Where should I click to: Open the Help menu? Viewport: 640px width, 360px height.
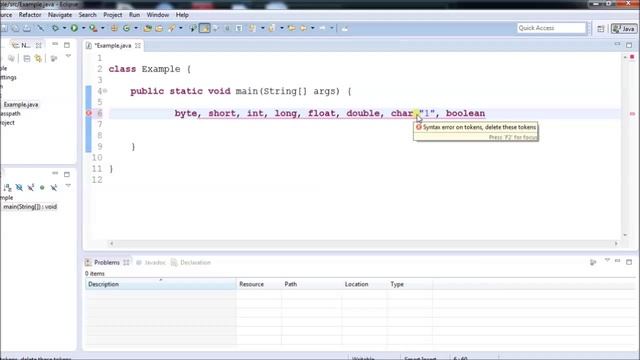click(182, 15)
